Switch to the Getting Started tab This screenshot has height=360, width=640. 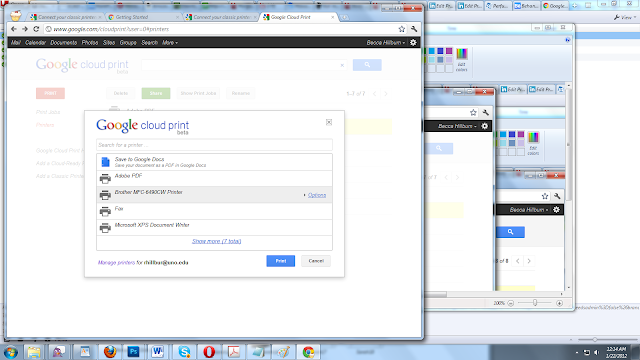pyautogui.click(x=143, y=17)
